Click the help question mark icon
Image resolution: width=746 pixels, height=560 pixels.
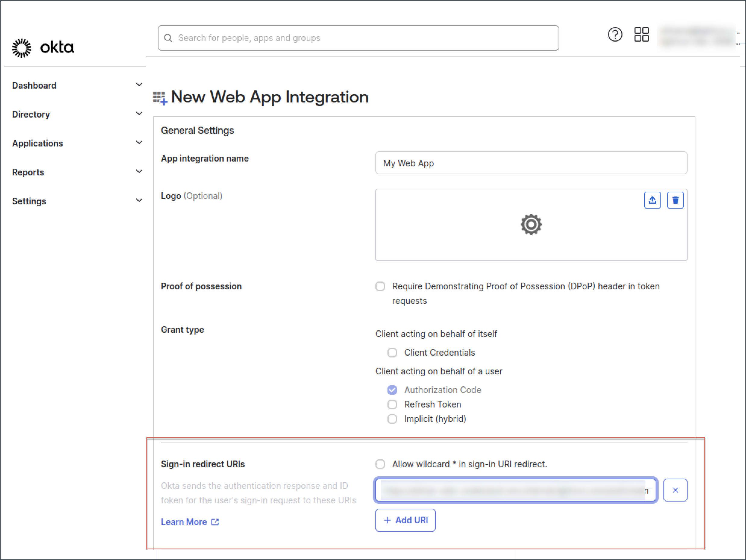[x=615, y=34]
